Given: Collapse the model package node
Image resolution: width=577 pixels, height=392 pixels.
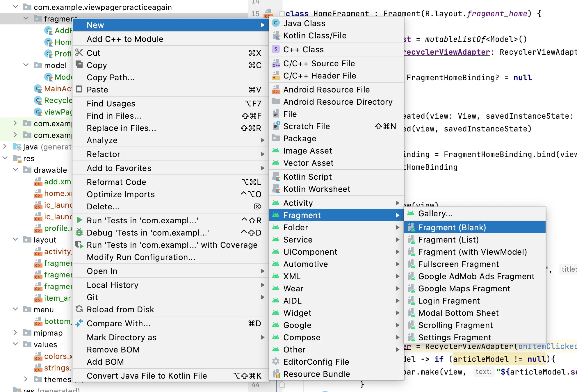Looking at the screenshot, I should [x=26, y=65].
